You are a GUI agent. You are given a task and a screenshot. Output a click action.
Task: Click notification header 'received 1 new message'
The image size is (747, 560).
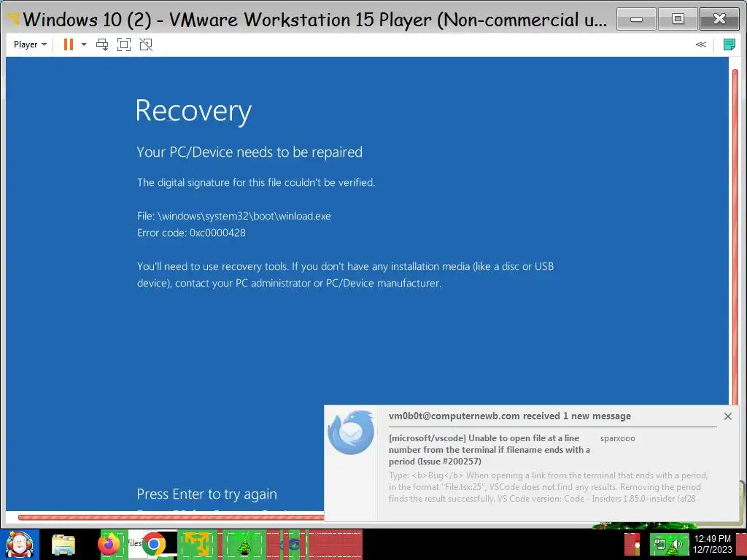tap(510, 416)
